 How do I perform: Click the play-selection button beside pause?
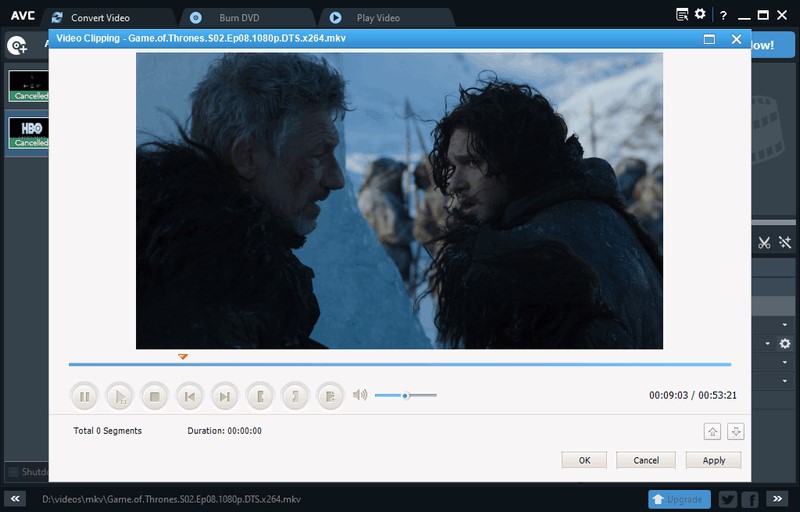119,397
